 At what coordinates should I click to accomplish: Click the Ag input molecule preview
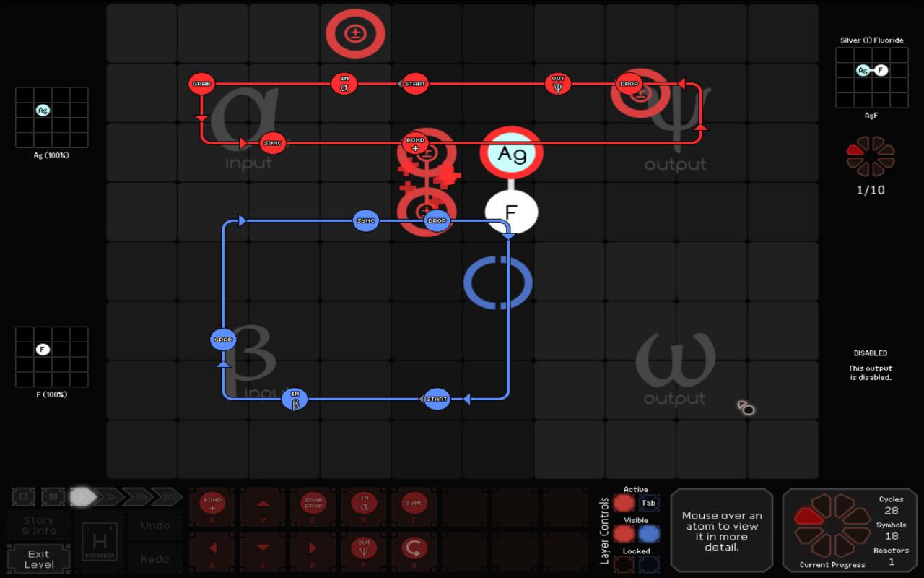(x=52, y=118)
